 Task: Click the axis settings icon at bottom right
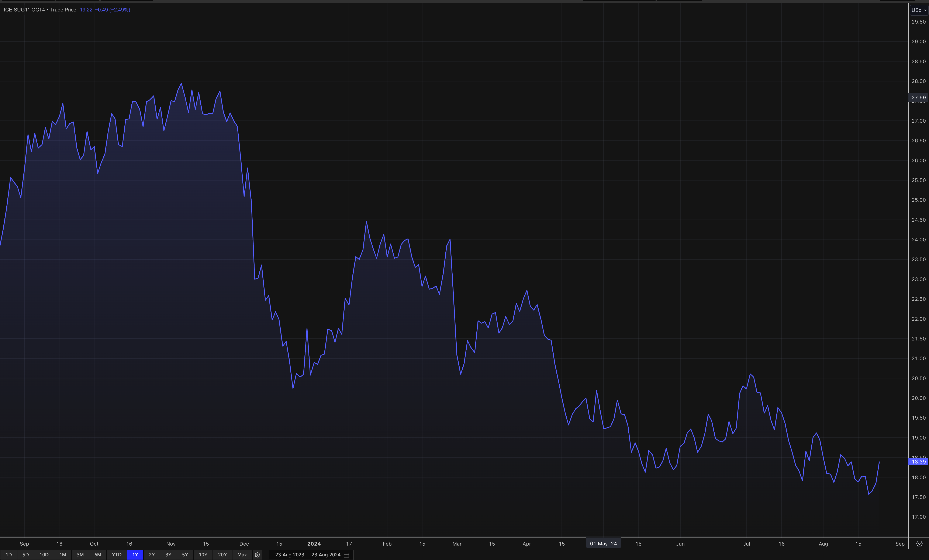point(919,544)
